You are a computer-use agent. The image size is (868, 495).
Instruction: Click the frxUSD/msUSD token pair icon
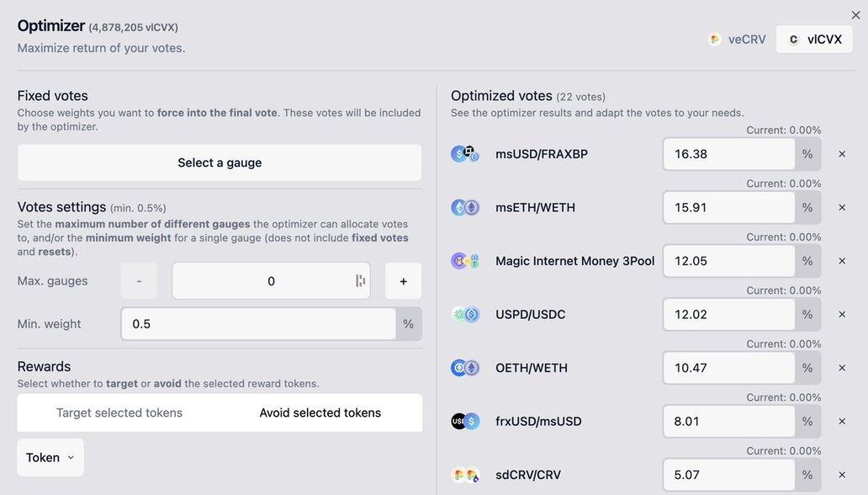click(465, 421)
